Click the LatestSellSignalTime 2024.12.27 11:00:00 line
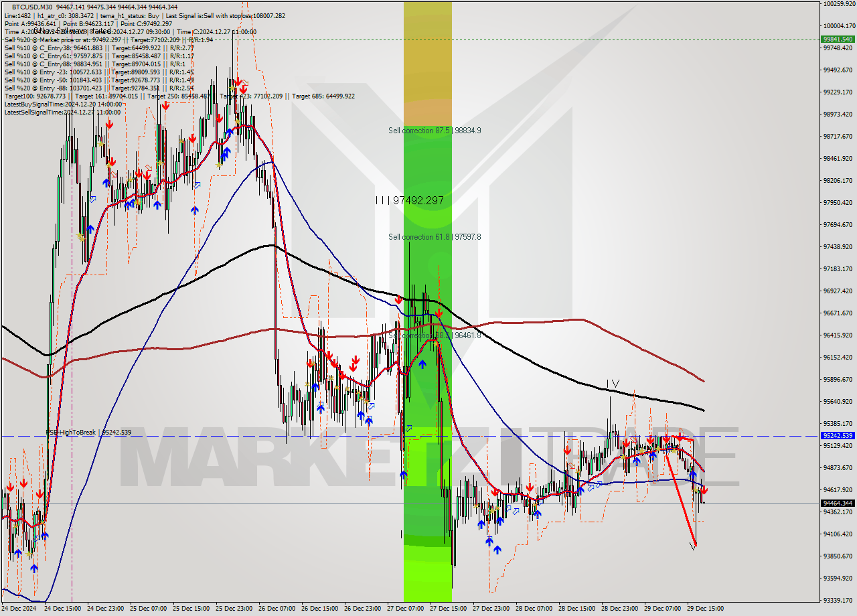Screen dimensions: 857x616 [x=63, y=112]
